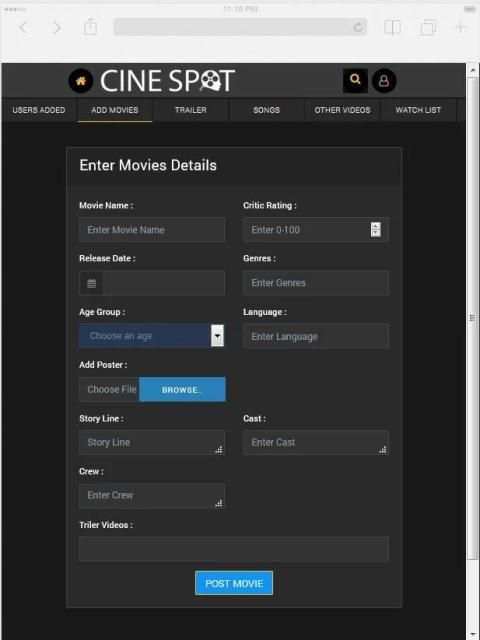
Task: Show the browser tabs overview icon
Action: coord(428,28)
